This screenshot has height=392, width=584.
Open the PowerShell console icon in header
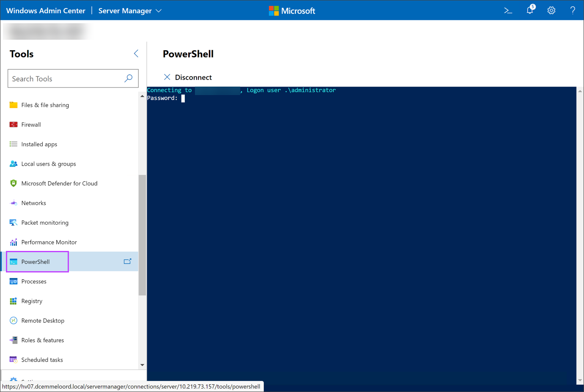click(x=508, y=11)
